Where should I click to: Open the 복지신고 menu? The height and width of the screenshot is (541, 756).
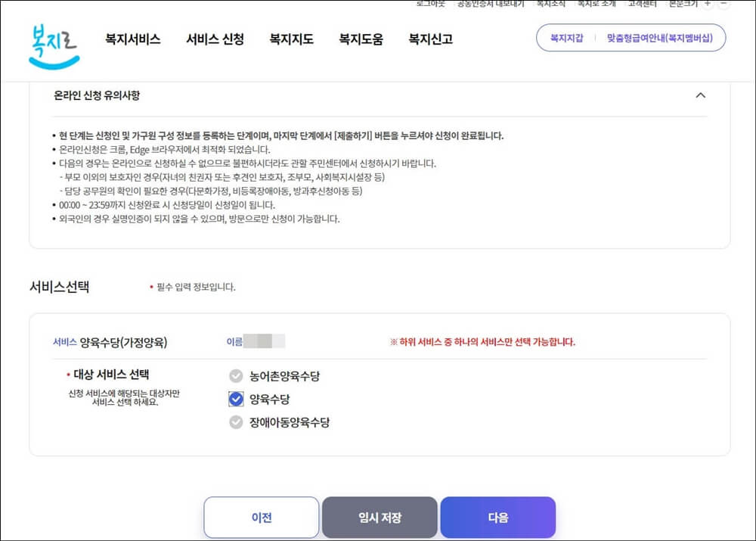coord(429,39)
